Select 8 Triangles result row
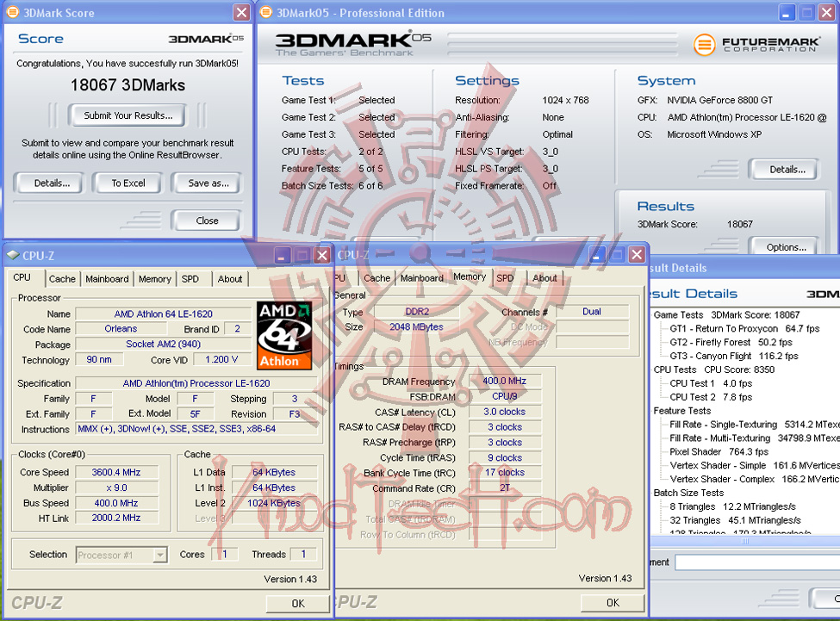 tap(732, 506)
